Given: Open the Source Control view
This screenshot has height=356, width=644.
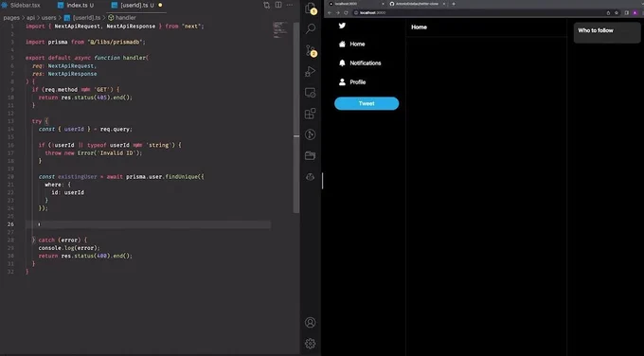Looking at the screenshot, I should coord(311,50).
